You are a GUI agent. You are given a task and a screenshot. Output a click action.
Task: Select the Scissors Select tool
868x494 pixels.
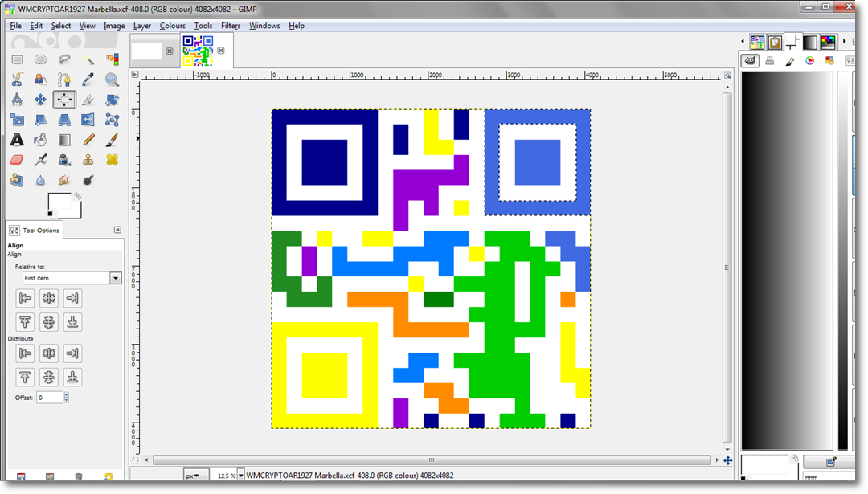[17, 80]
